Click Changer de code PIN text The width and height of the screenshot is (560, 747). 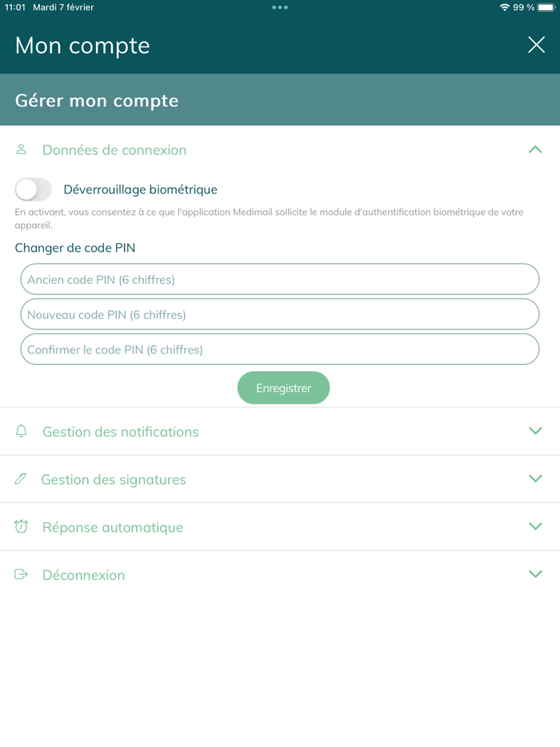point(74,248)
